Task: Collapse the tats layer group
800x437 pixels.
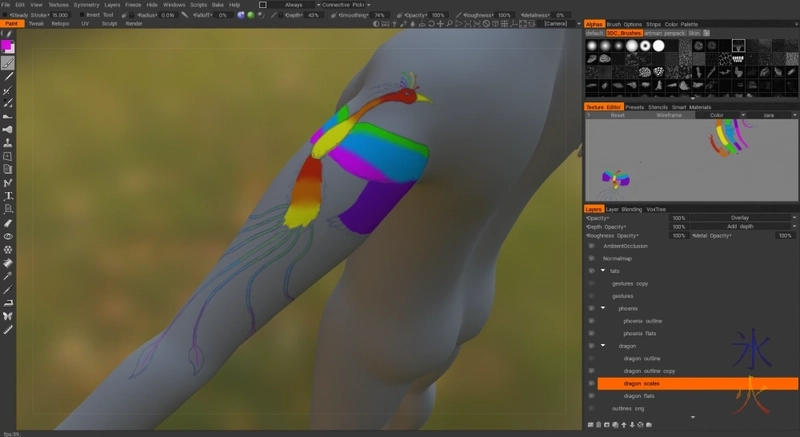Action: 602,271
